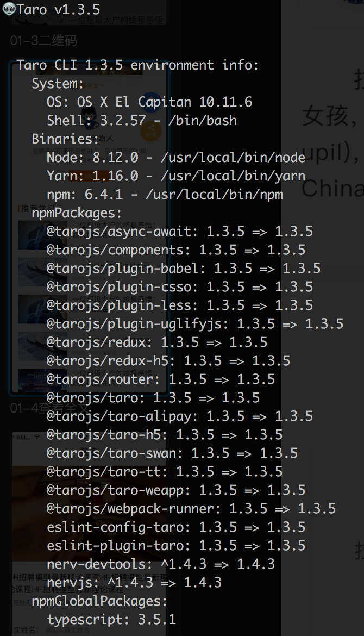Screen dimensions: 364x636
Task: Click the 'OS: OS X El Capitan 10.11.6' line
Action: 149,102
